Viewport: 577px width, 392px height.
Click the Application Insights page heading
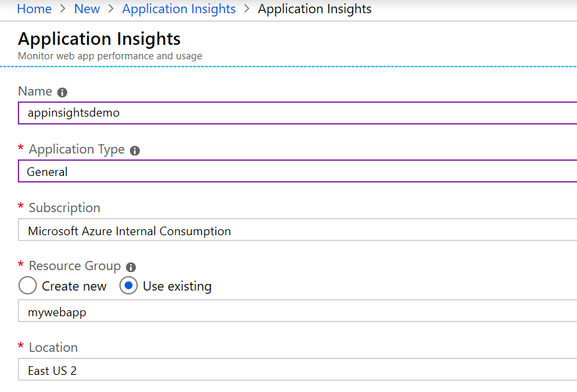pyautogui.click(x=99, y=39)
